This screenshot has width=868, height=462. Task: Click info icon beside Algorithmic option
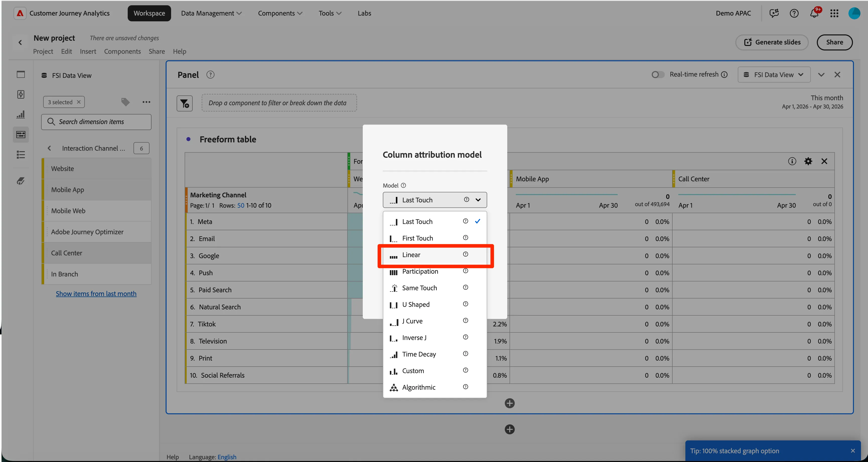465,387
